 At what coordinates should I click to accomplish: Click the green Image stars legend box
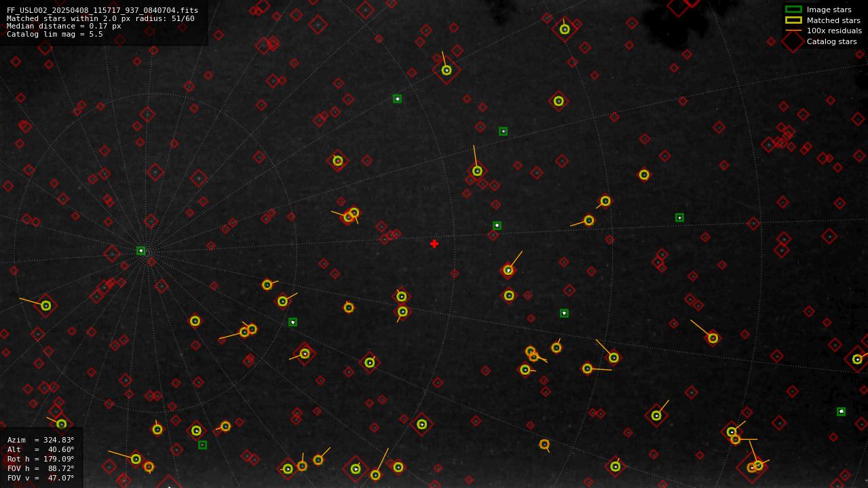pyautogui.click(x=793, y=10)
